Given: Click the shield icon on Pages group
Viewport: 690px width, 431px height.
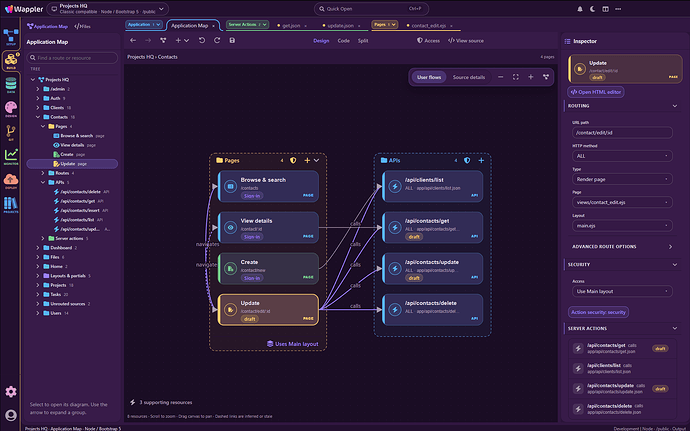Looking at the screenshot, I should tap(293, 161).
